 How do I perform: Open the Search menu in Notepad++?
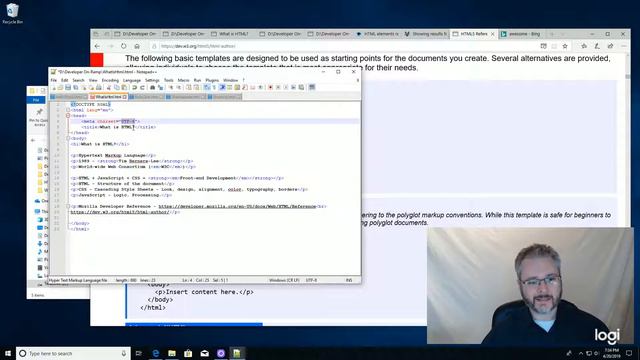tap(78, 80)
